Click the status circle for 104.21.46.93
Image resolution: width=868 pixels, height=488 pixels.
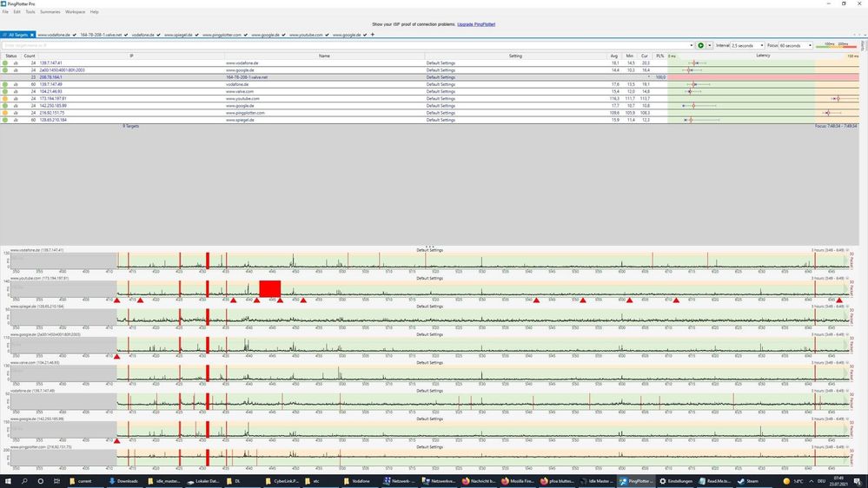click(x=5, y=91)
